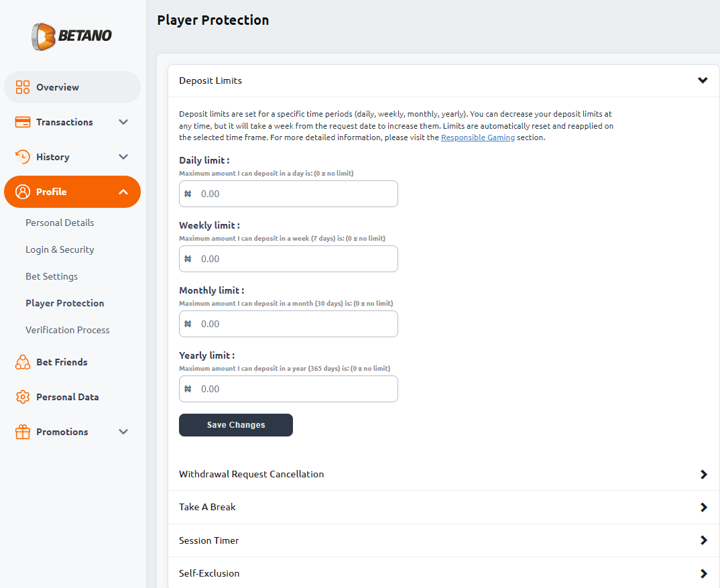Click the Deposit Limits section title

point(211,80)
